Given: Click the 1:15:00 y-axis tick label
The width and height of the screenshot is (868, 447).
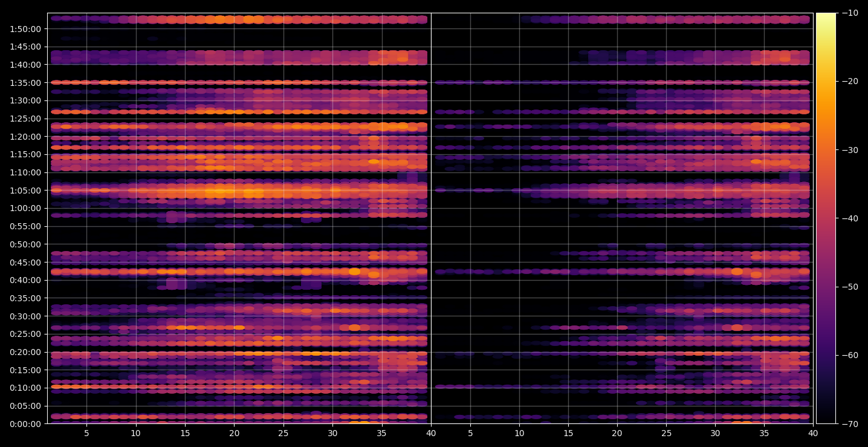Looking at the screenshot, I should (x=25, y=154).
